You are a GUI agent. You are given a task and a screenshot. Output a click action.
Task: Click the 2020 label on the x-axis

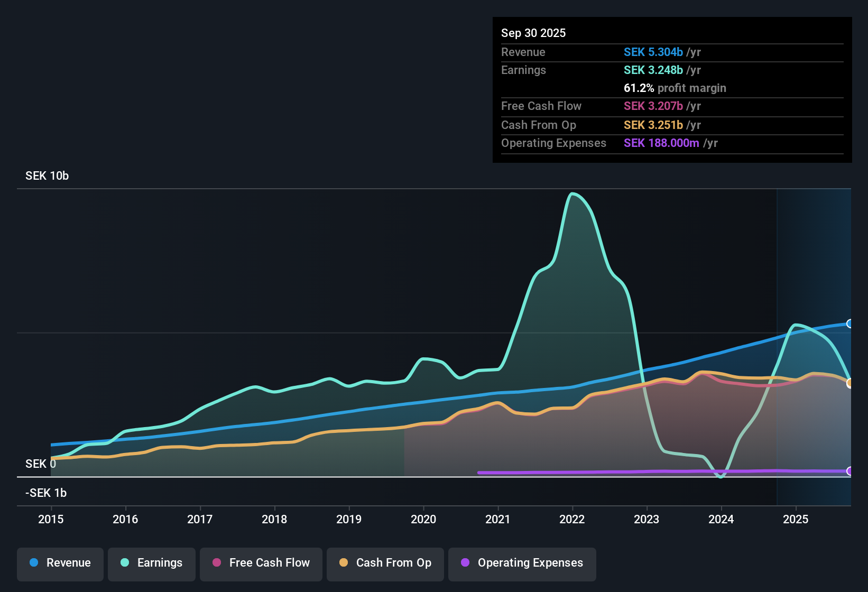coord(423,520)
